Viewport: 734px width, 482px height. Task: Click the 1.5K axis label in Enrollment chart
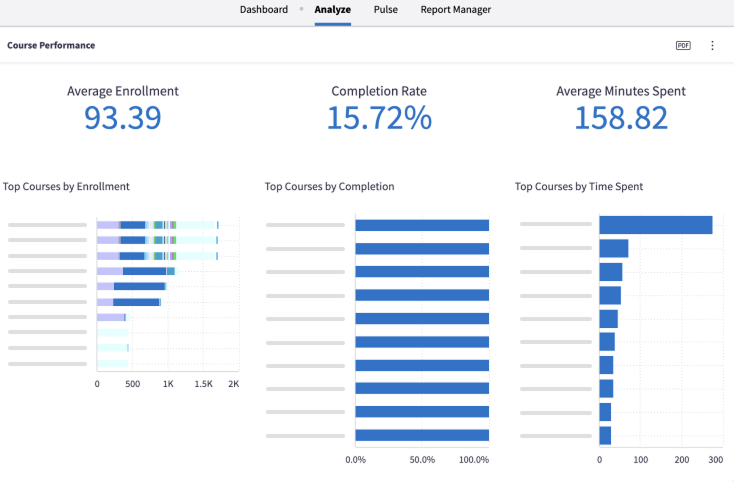tap(204, 384)
